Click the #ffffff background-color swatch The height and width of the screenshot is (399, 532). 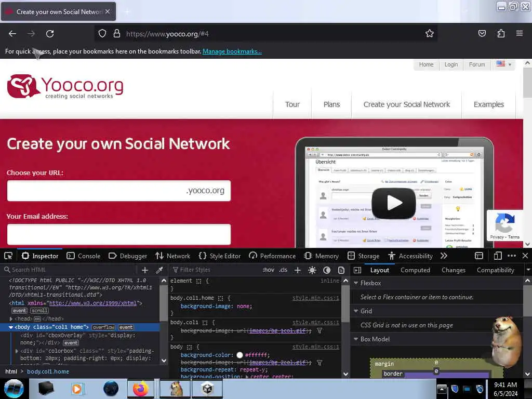click(x=240, y=355)
